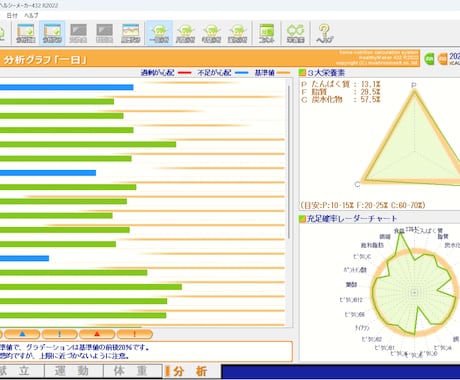
Task: Click the bar chart's vertical scrollbar
Action: [x=289, y=162]
